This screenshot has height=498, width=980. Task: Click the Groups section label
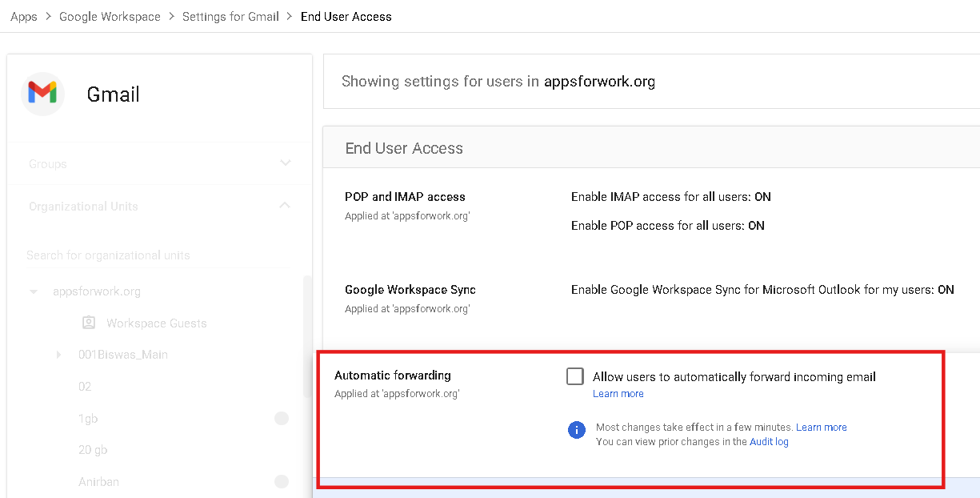[x=48, y=164]
